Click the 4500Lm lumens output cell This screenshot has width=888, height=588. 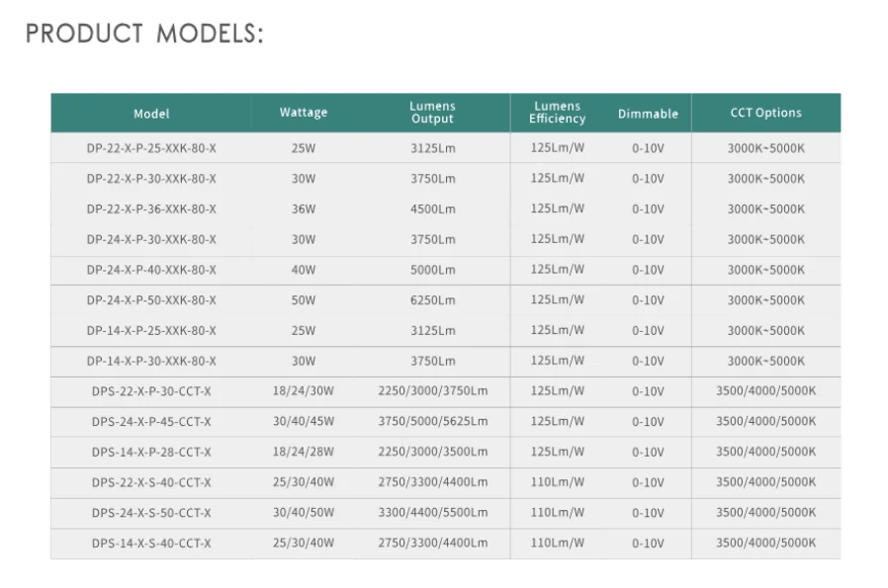[432, 210]
